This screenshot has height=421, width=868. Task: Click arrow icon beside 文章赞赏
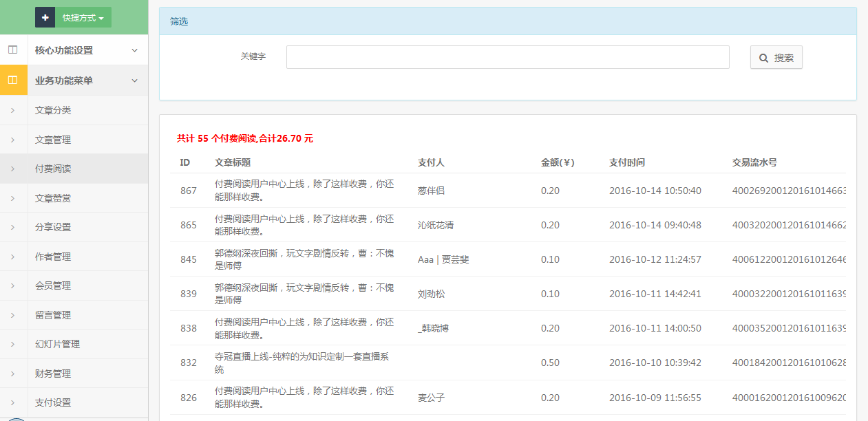coord(13,198)
